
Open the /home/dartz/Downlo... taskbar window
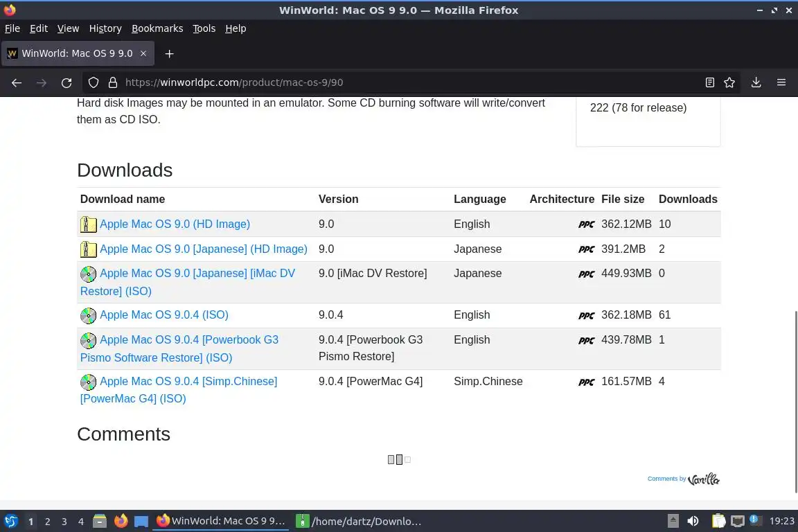click(359, 522)
